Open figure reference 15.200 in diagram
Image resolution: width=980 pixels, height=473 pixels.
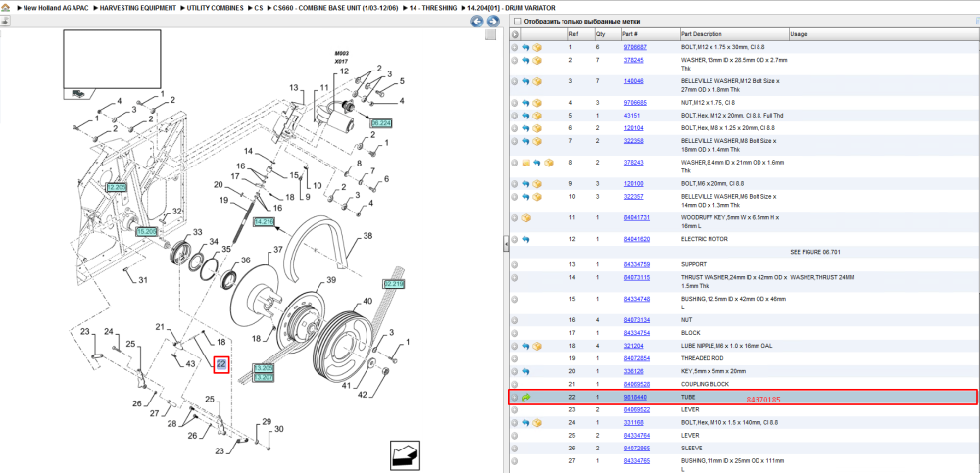[146, 231]
